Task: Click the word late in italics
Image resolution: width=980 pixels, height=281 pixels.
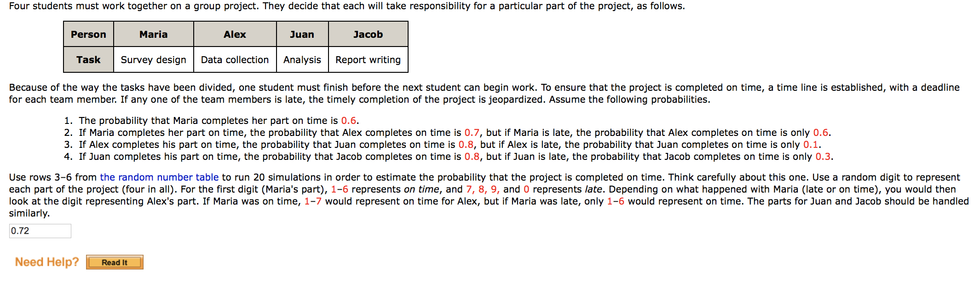Action: point(594,189)
